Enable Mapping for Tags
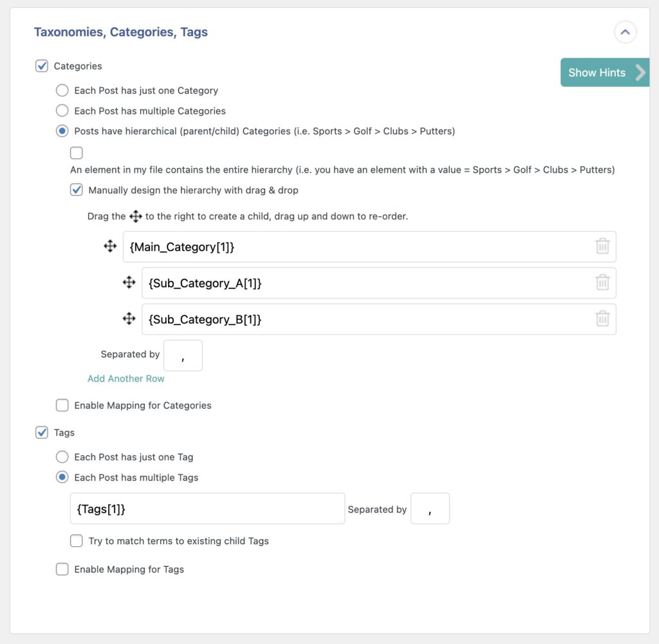659x644 pixels. [x=62, y=569]
